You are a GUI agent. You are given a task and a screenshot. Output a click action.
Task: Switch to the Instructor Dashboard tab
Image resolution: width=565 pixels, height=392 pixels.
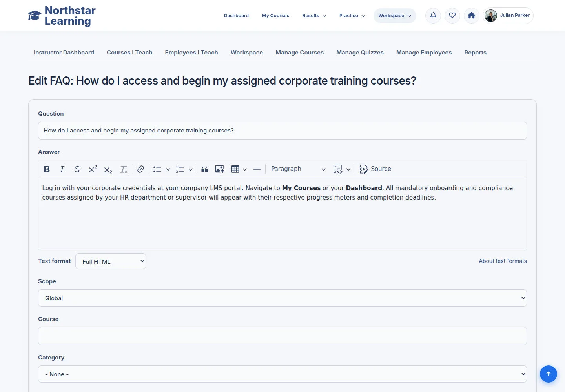tap(64, 53)
